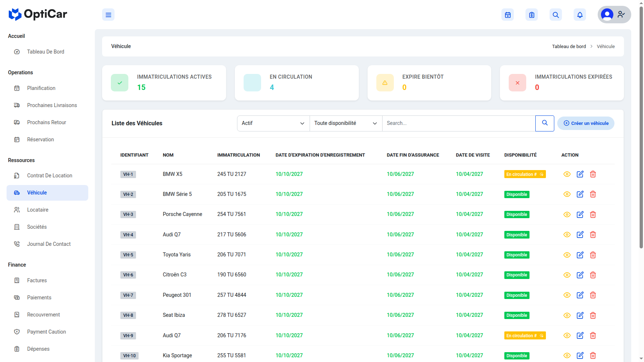
Task: Toggle the sidebar with the hamburger menu icon
Action: point(108,15)
